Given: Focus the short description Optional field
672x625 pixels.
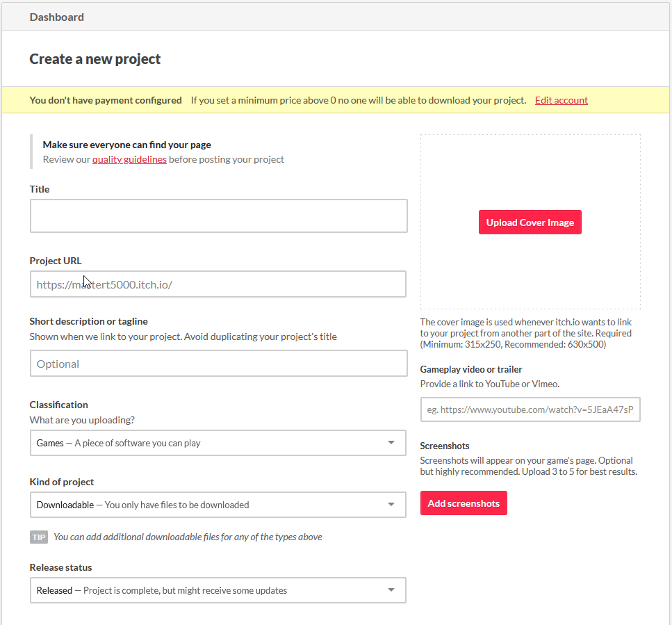Looking at the screenshot, I should [219, 364].
